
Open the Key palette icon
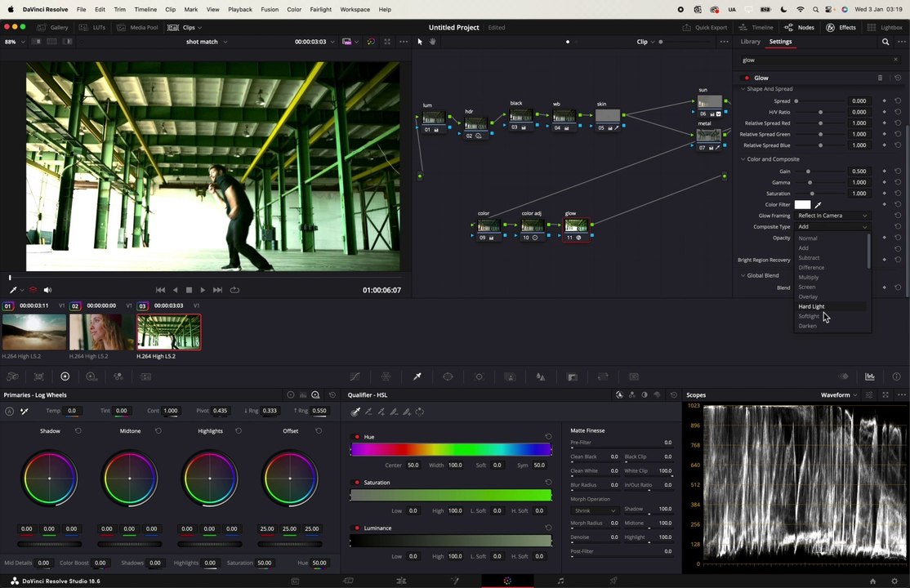click(x=572, y=376)
